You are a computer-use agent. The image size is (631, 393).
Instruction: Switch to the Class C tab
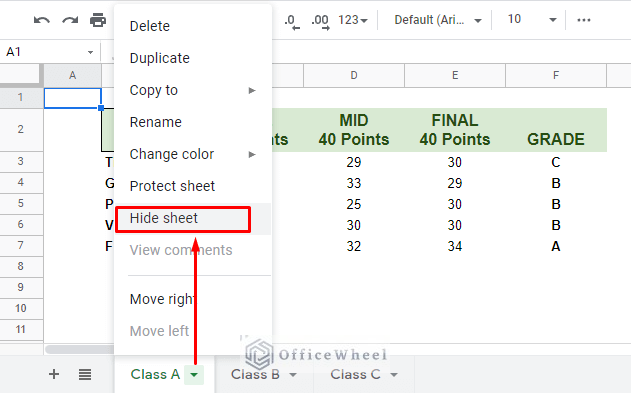355,374
